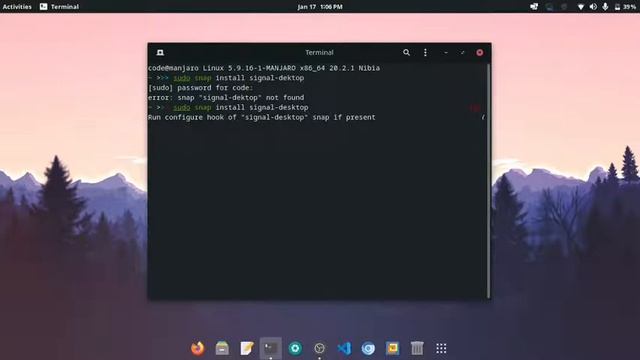Viewport: 640px width, 360px height.
Task: Launch Firefox from the dock
Action: 198,348
